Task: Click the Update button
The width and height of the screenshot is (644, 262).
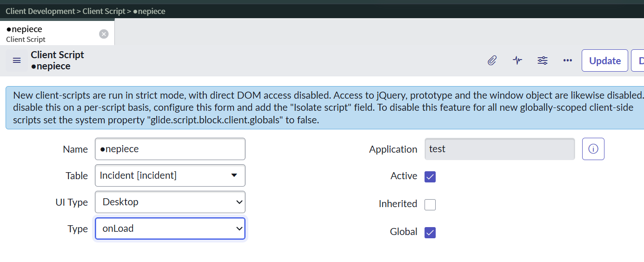Action: tap(604, 61)
